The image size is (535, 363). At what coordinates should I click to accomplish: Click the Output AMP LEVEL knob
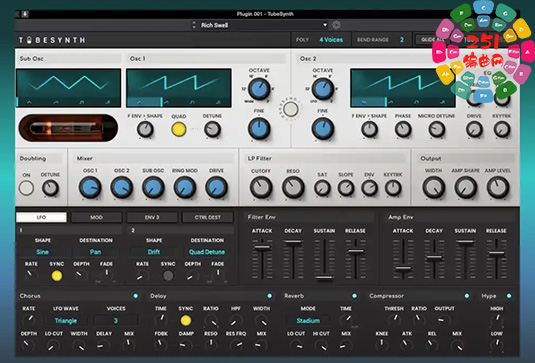pos(498,187)
